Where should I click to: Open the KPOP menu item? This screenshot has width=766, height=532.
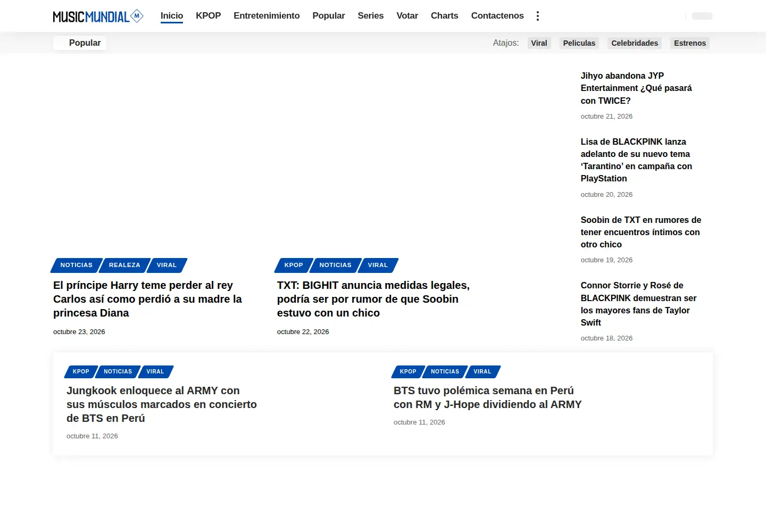coord(209,16)
